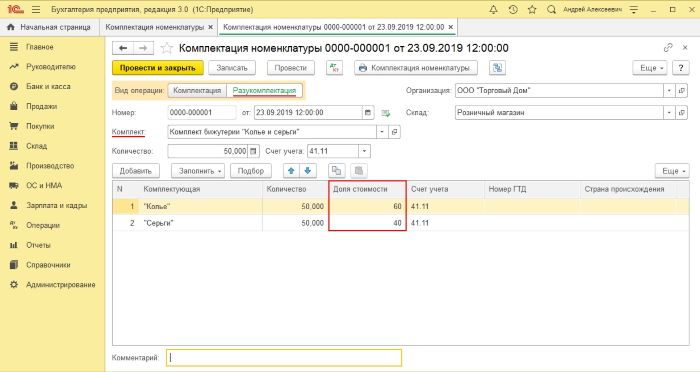Image resolution: width=700 pixels, height=372 pixels.
Task: Expand Склад dropdown list
Action: coord(669,113)
